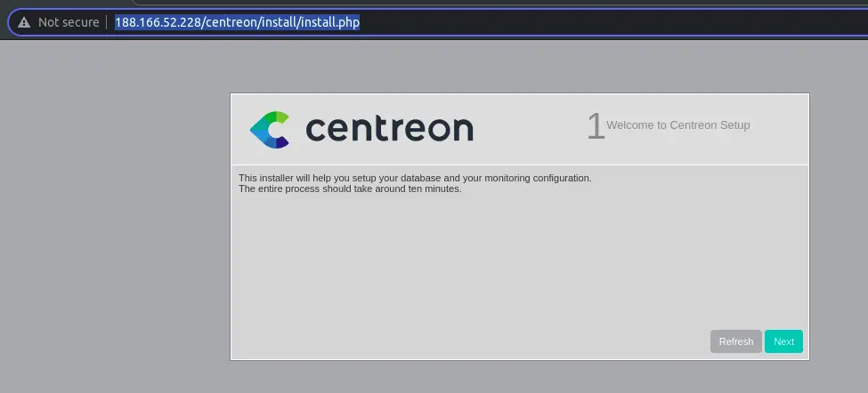Viewport: 868px width, 393px height.
Task: Click the centreon wordmark in the header
Action: pos(389,128)
